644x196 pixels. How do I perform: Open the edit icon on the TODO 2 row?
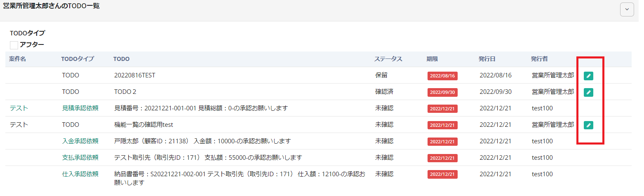tap(588, 92)
